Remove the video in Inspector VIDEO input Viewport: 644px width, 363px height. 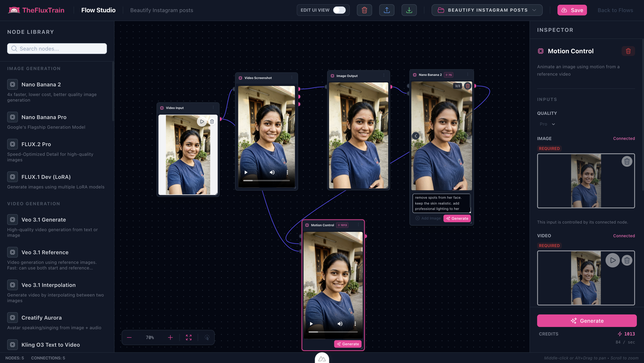pos(627,260)
